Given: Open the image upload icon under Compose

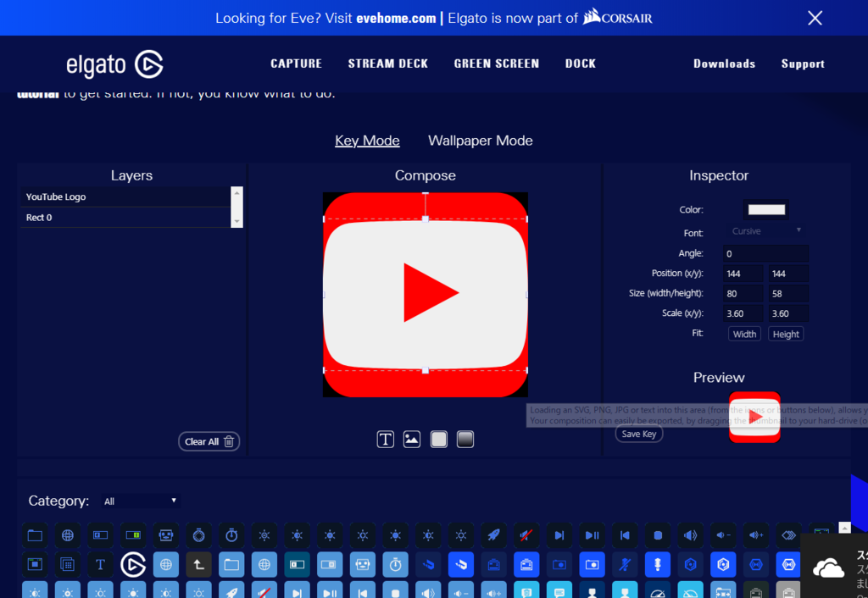Looking at the screenshot, I should pos(412,439).
